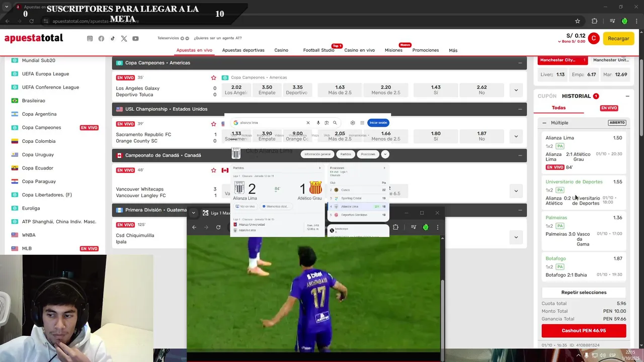Favorite the Vancouver Whitecaps match star

pyautogui.click(x=213, y=170)
